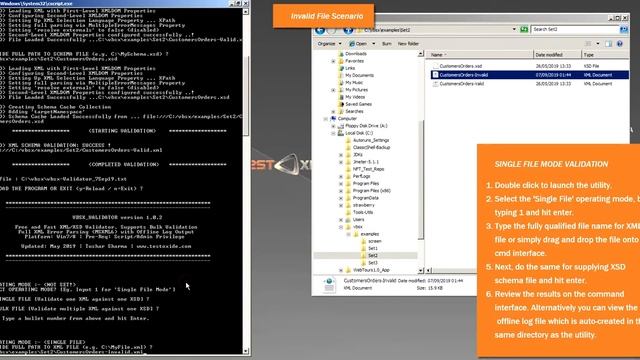Expand the Searches tree node
The height and width of the screenshot is (360, 640).
tap(333, 111)
